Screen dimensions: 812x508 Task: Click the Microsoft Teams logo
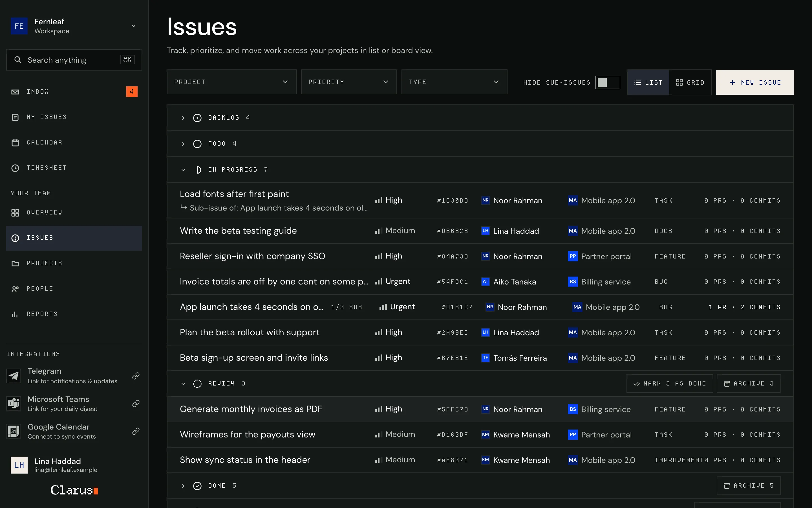pos(14,403)
